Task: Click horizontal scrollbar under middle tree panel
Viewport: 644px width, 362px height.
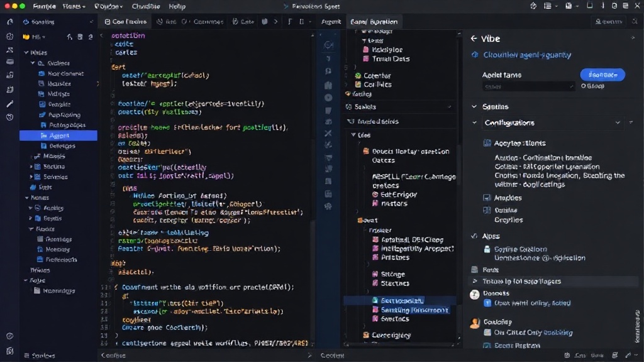Action: (401, 345)
